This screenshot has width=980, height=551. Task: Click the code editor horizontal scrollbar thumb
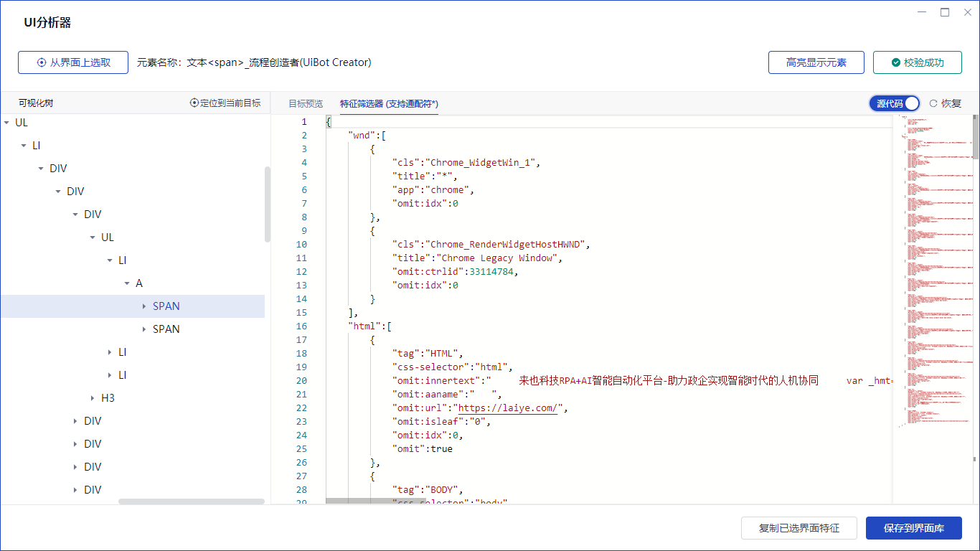(376, 501)
